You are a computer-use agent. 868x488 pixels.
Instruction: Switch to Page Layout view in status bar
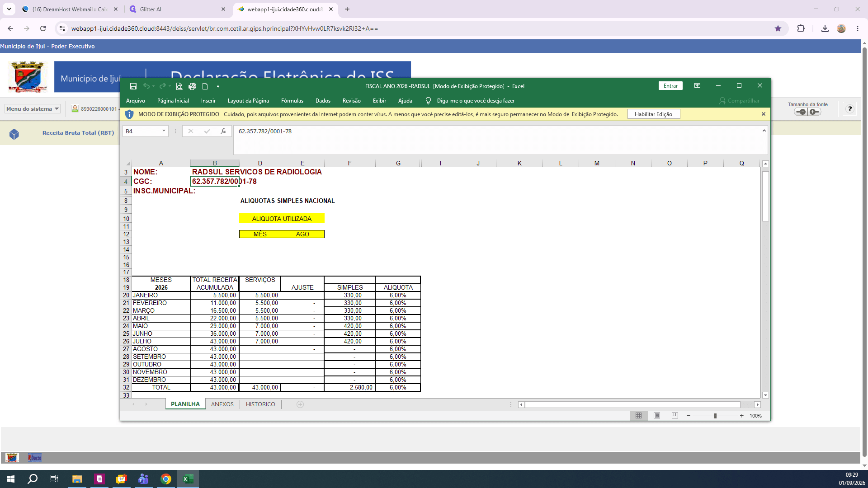[657, 416]
